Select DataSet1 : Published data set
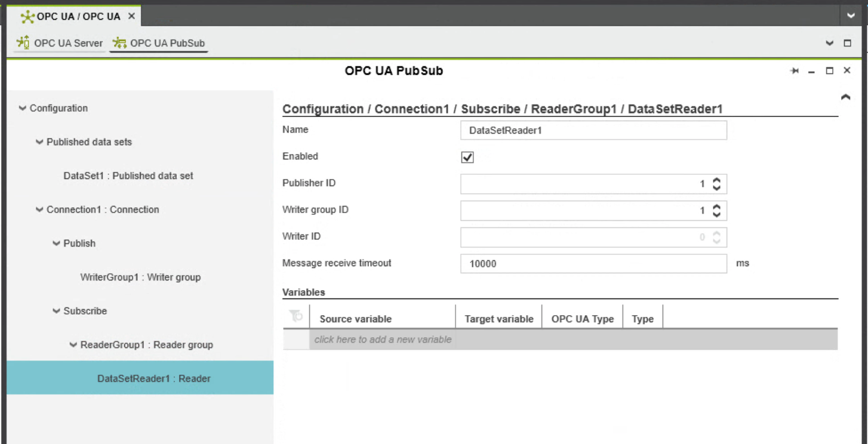 pyautogui.click(x=128, y=176)
